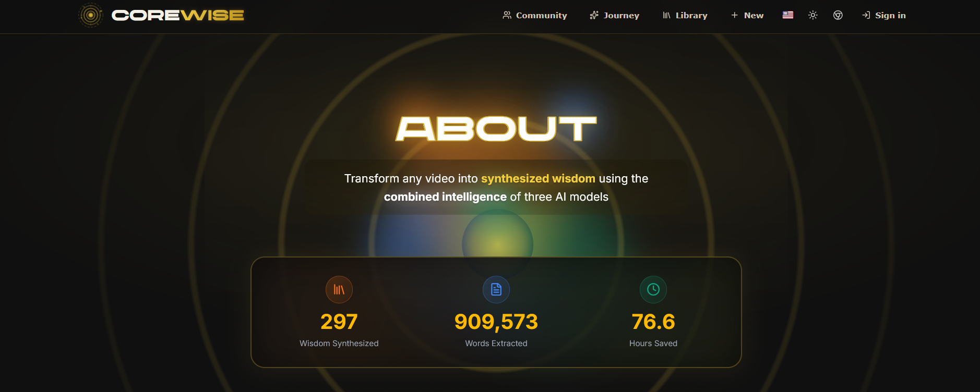Click the 'Hours Saved' label
The height and width of the screenshot is (392, 980).
coord(653,343)
